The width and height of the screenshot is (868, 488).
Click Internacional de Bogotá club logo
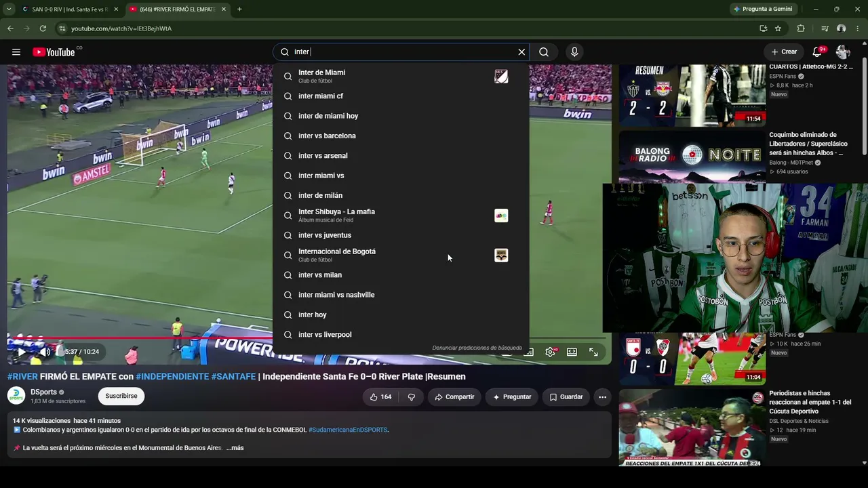pos(501,256)
